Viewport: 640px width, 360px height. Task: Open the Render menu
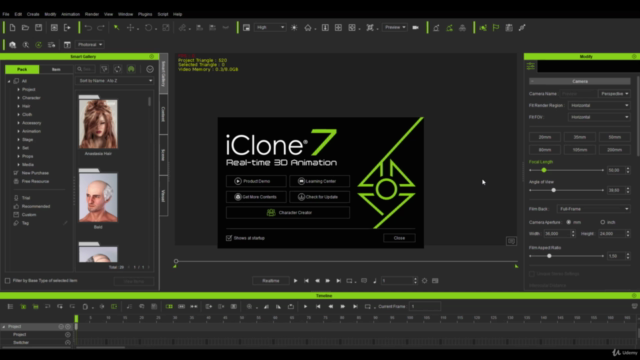[x=92, y=14]
